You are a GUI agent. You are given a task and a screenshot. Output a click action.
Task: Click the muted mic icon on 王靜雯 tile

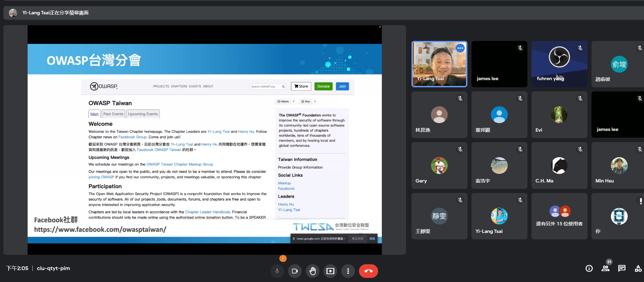pyautogui.click(x=460, y=200)
